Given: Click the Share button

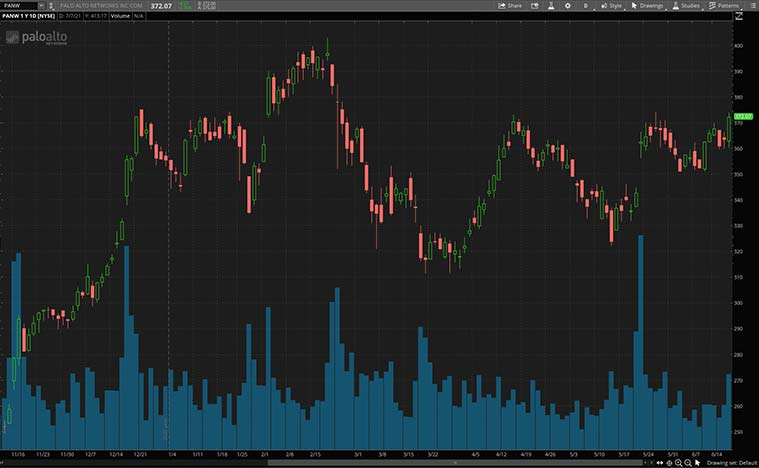Looking at the screenshot, I should 510,6.
